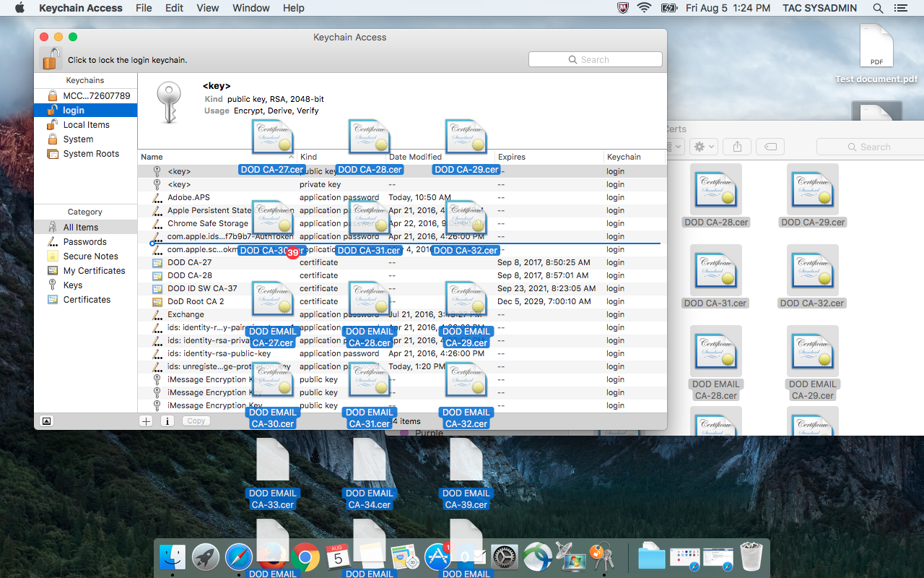Screen dimensions: 924x578
Task: Select the DoD Root CA 2 certificate
Action: coord(402,301)
